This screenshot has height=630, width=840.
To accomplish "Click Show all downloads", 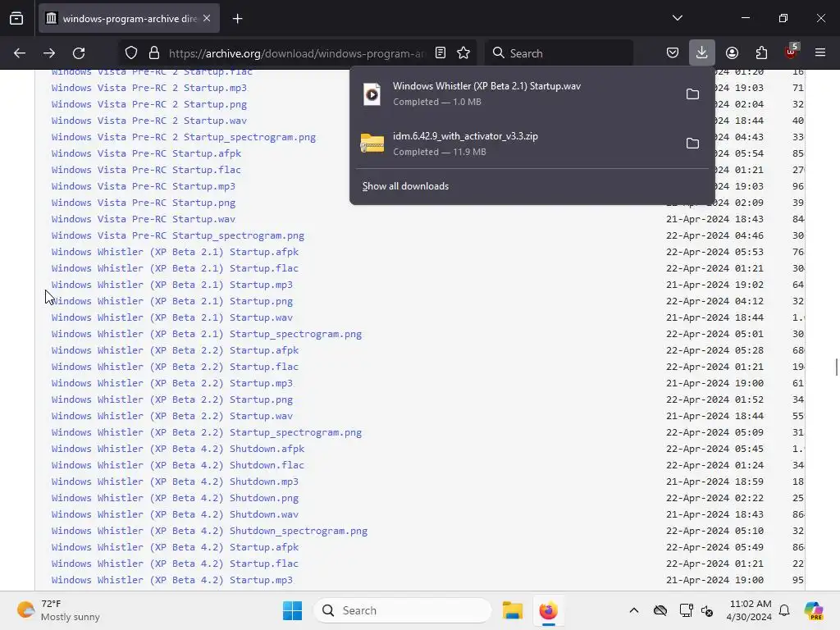I will click(405, 186).
